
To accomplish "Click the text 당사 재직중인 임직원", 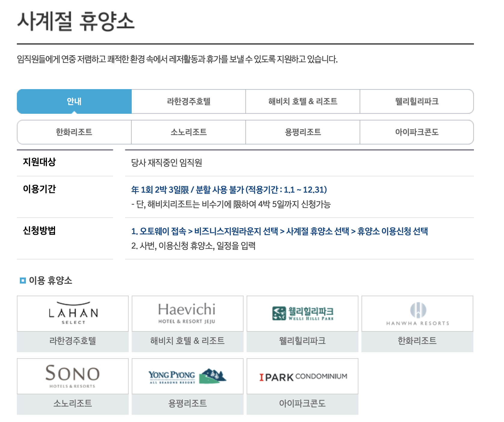I will tap(167, 163).
